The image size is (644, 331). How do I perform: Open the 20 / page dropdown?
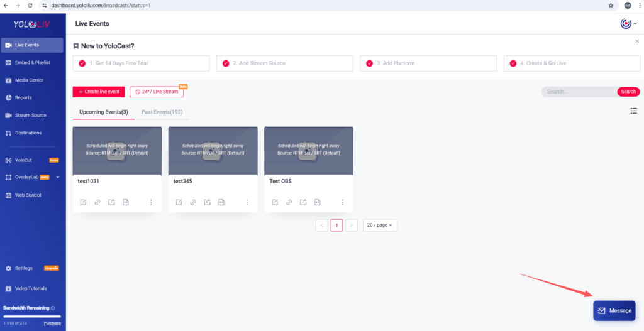[380, 225]
